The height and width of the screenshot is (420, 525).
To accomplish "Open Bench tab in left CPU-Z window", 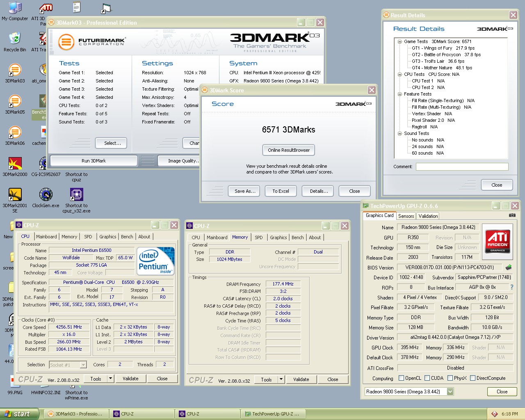I will 127,237.
